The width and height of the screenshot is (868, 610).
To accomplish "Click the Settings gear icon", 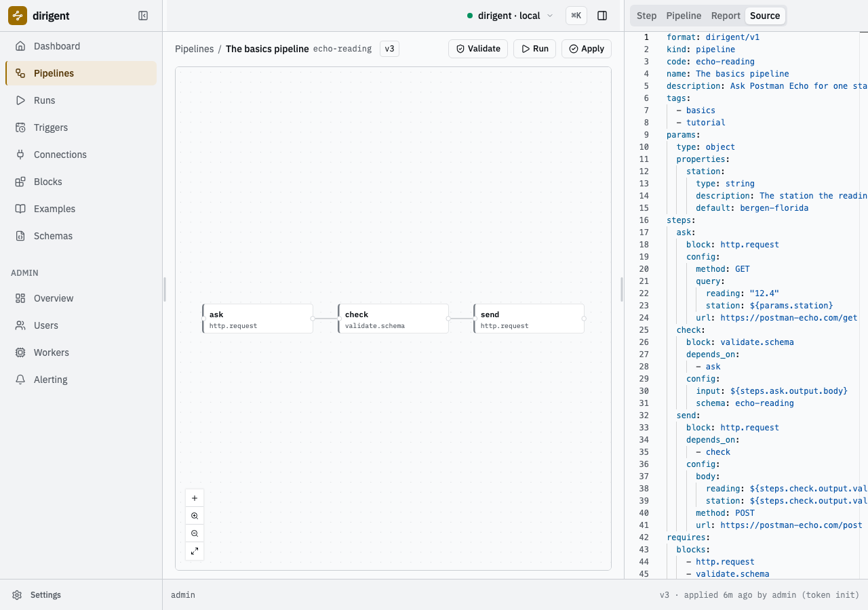I will click(x=17, y=595).
